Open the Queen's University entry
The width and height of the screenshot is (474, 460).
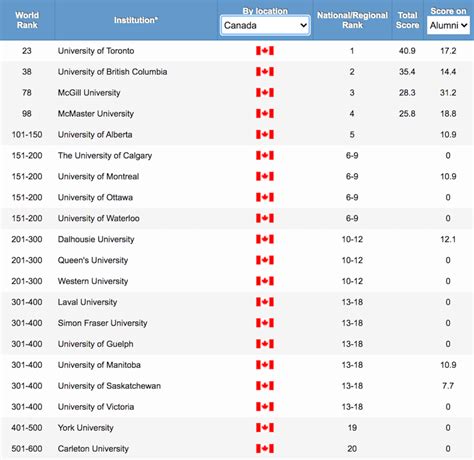tap(93, 260)
